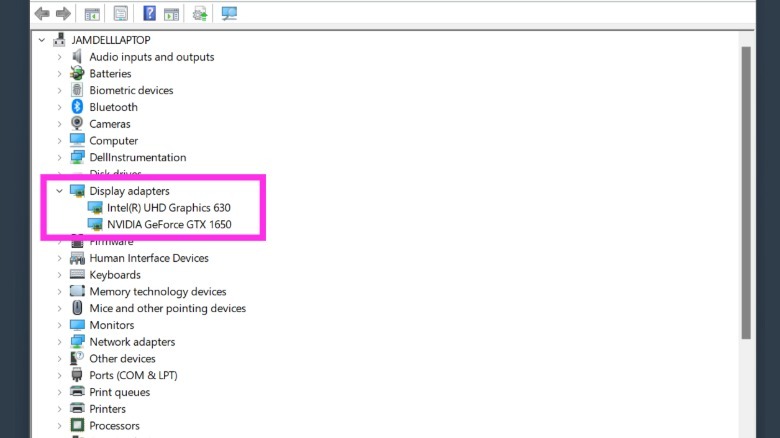
Task: Select Memory technology devices label
Action: 158,292
